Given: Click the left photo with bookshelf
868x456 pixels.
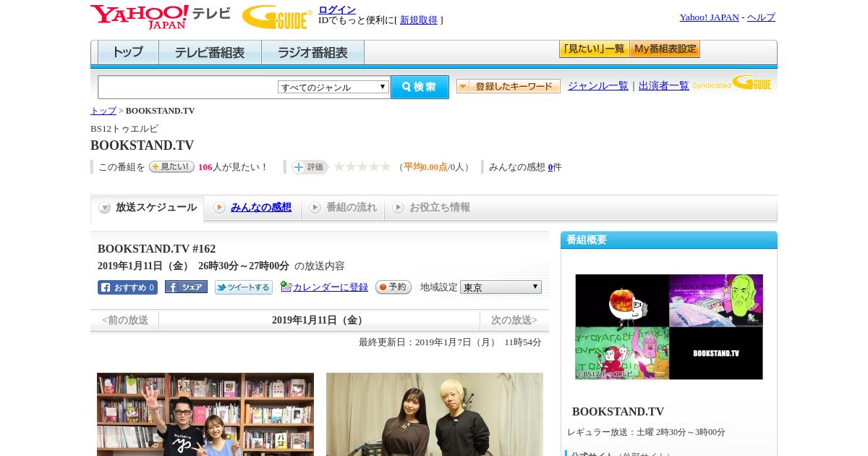Looking at the screenshot, I should (205, 414).
